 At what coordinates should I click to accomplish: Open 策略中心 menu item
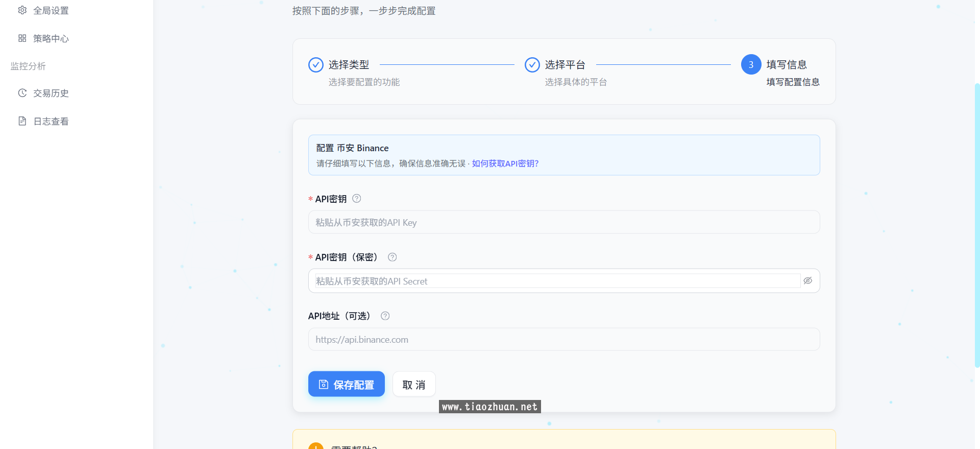[51, 38]
